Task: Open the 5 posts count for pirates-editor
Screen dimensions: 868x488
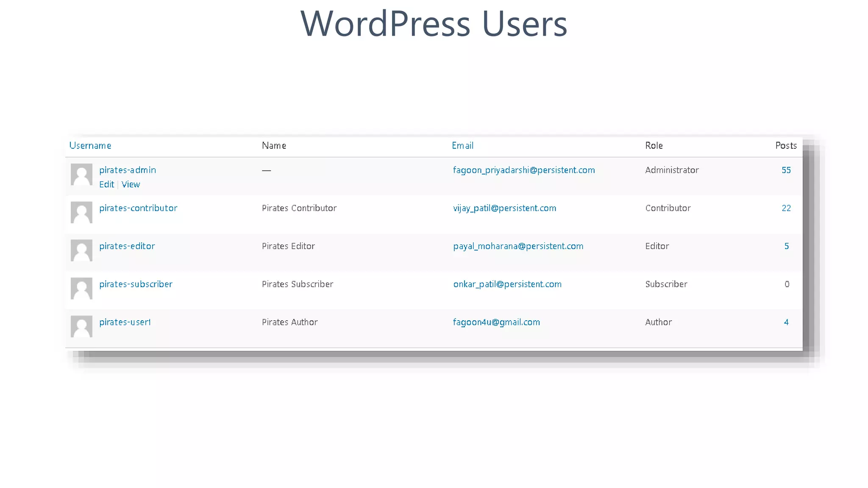Action: (787, 246)
